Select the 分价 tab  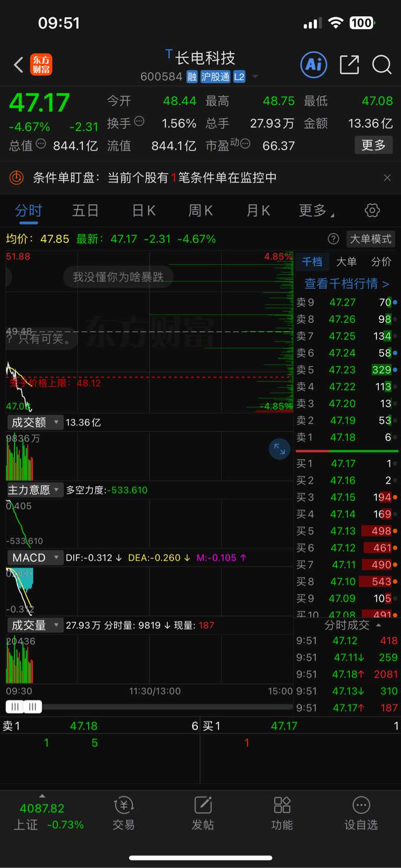381,262
